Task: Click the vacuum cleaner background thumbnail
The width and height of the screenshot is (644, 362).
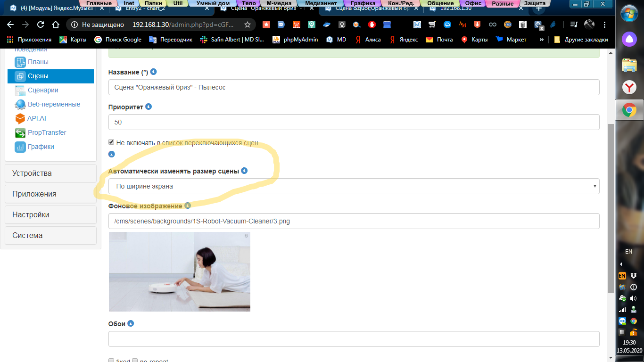Action: [180, 271]
